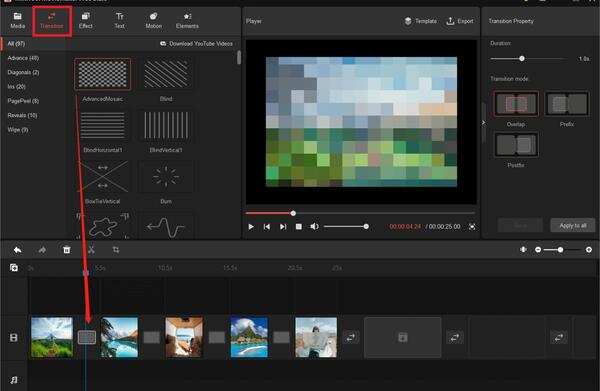The width and height of the screenshot is (600, 391).
Task: Play the video preview
Action: [x=251, y=227]
